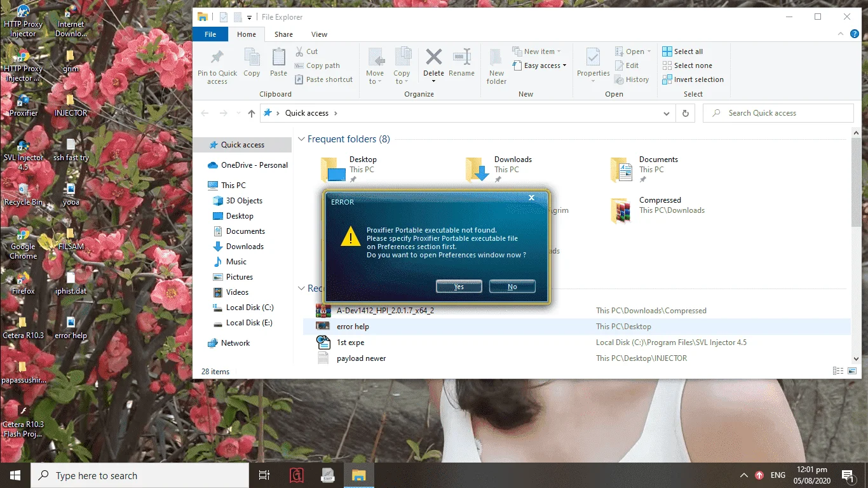The image size is (868, 488).
Task: Open the Move to dropdown
Action: coord(375,66)
